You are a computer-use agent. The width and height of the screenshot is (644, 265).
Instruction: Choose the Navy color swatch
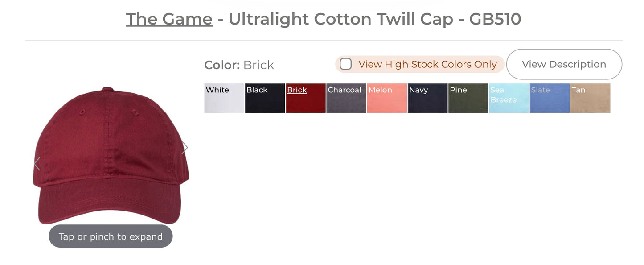427,98
